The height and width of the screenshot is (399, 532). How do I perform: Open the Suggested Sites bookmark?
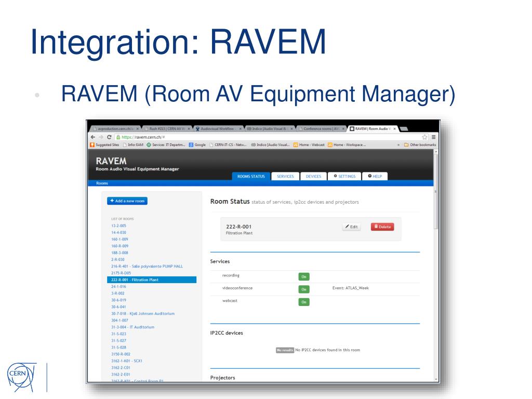click(x=104, y=145)
